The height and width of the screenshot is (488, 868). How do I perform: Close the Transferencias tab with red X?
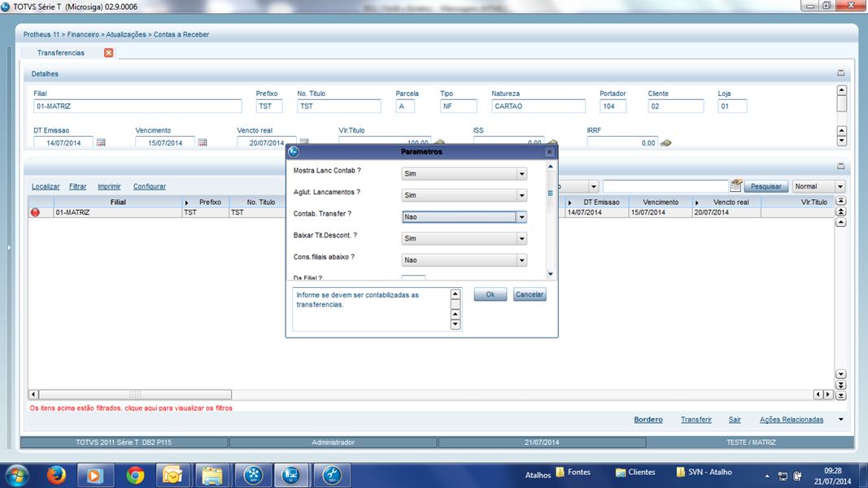click(x=108, y=53)
